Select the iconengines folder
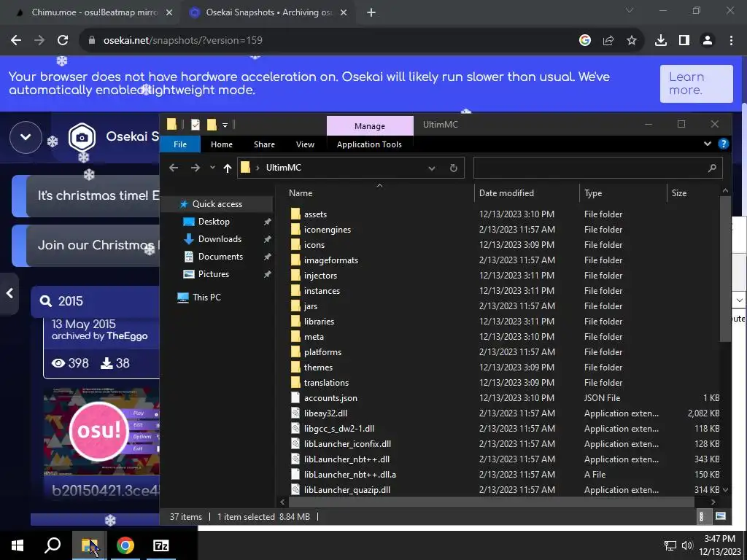Screen dimensions: 747x560 point(328,230)
